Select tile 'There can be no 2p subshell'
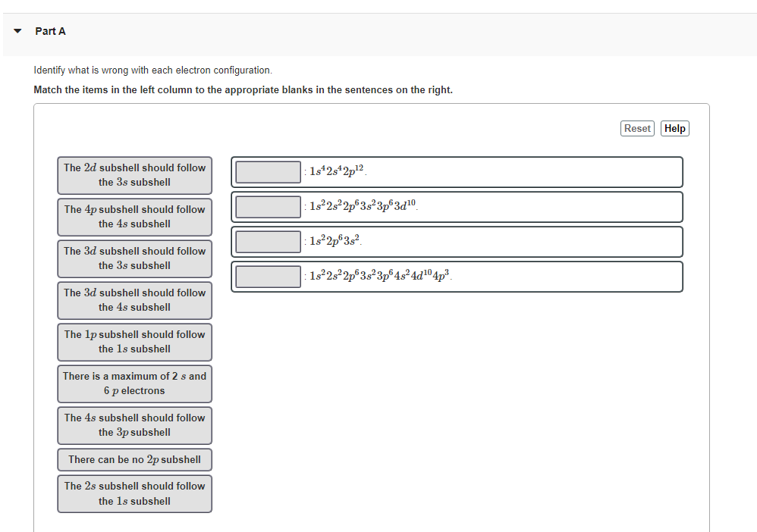 pos(134,459)
